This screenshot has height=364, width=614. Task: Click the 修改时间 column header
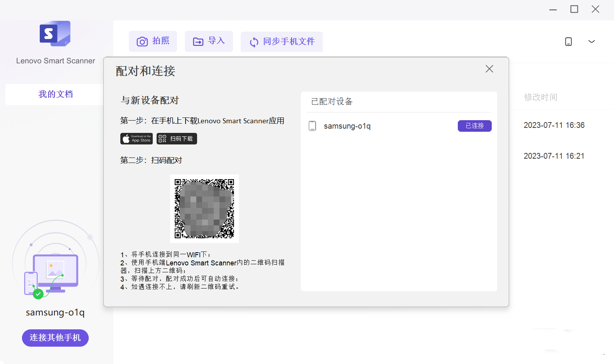point(540,97)
